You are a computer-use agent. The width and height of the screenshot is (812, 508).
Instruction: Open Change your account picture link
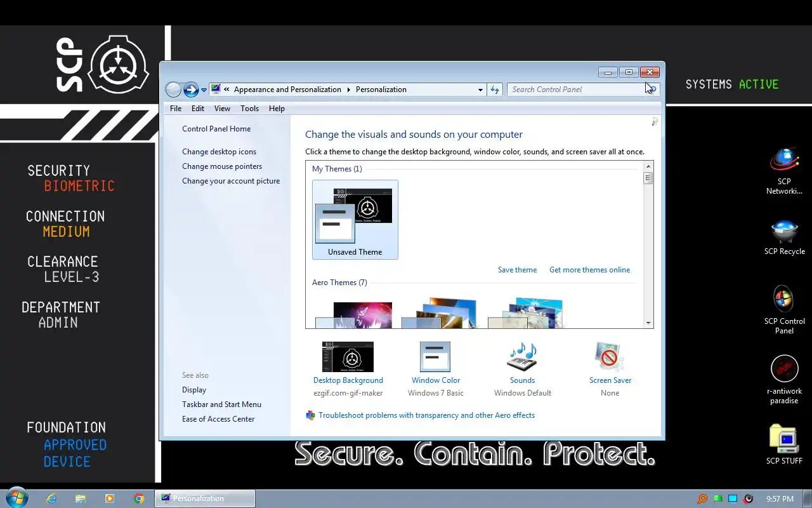(231, 181)
